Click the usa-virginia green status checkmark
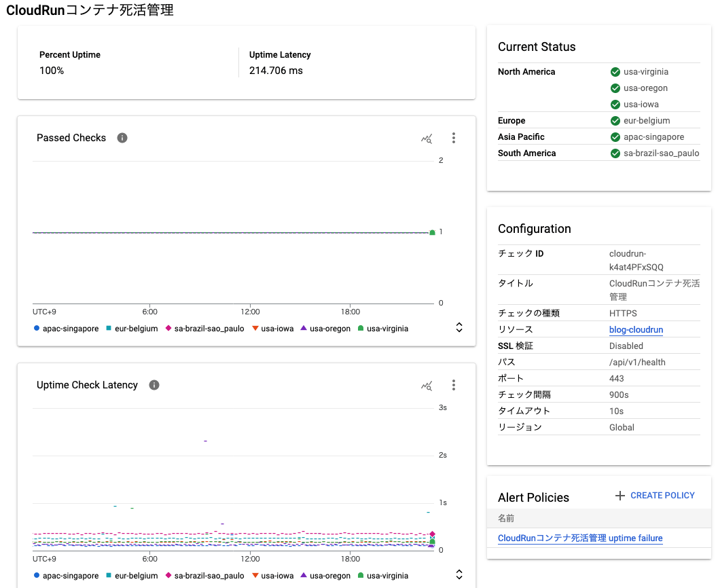The image size is (718, 588). pos(615,72)
